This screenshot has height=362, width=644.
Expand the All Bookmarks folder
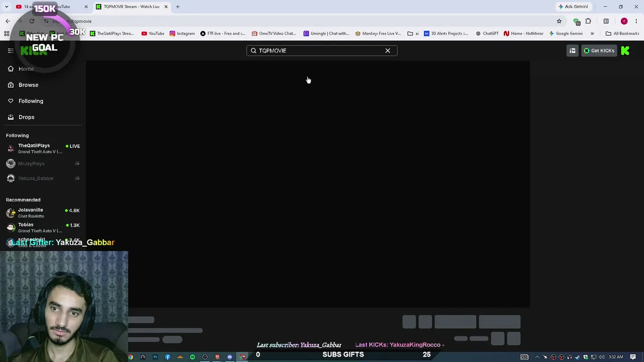tap(622, 34)
